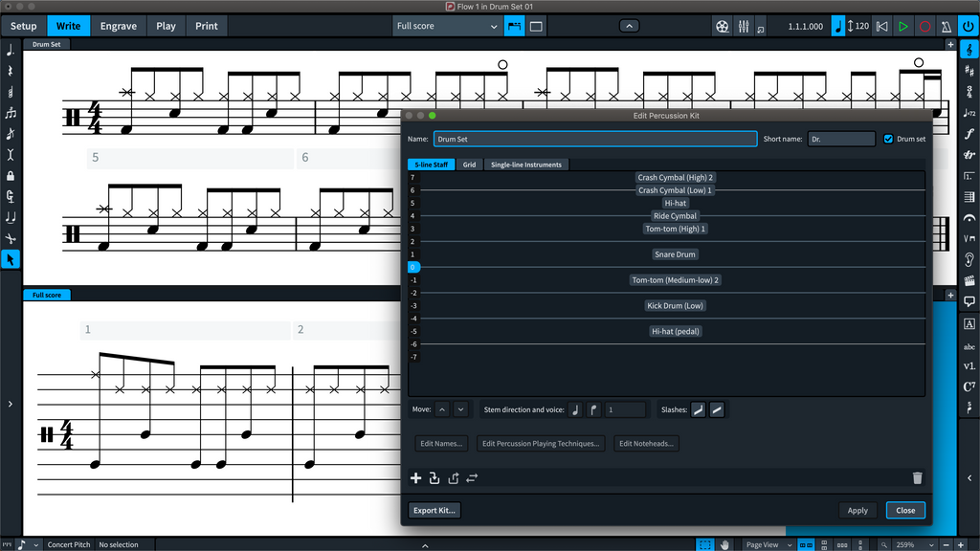Select the Full score tab in lower pane
Viewport: 980px width, 551px height.
point(47,295)
